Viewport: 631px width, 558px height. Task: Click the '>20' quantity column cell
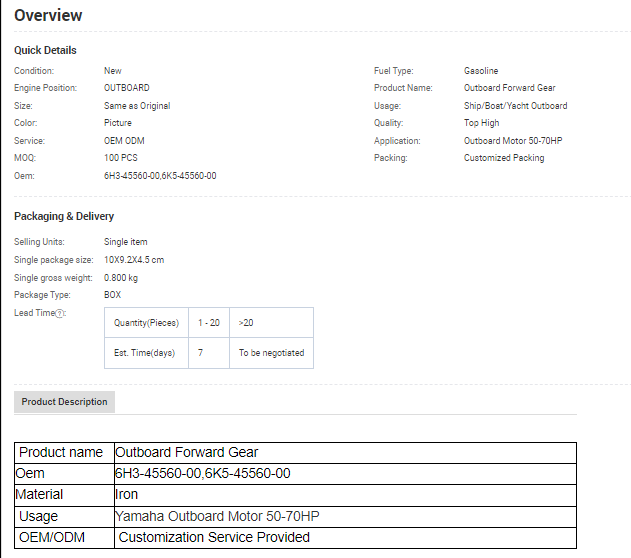246,323
